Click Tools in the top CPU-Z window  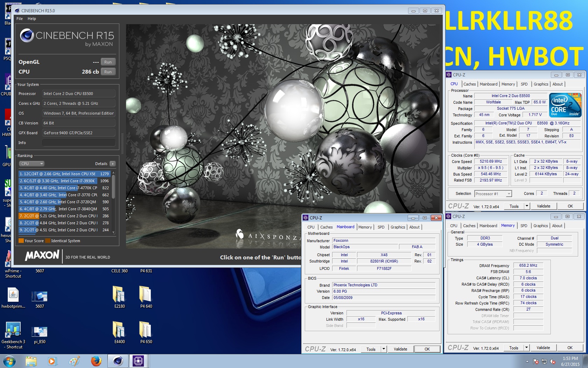pos(514,206)
